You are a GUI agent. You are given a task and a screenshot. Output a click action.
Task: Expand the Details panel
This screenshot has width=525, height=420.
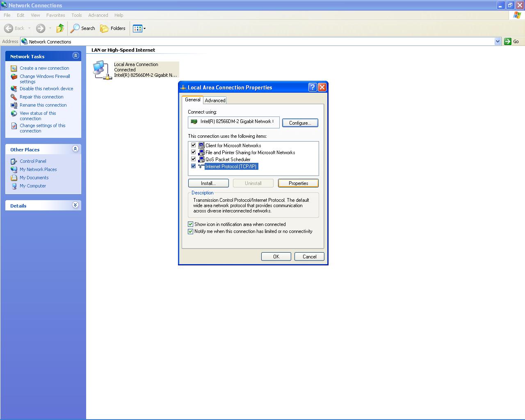[x=75, y=205]
